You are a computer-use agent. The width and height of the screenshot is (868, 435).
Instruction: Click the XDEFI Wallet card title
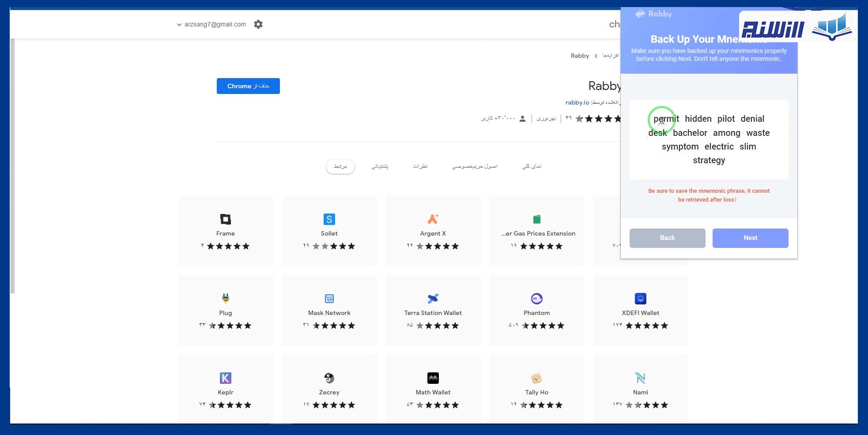click(641, 313)
